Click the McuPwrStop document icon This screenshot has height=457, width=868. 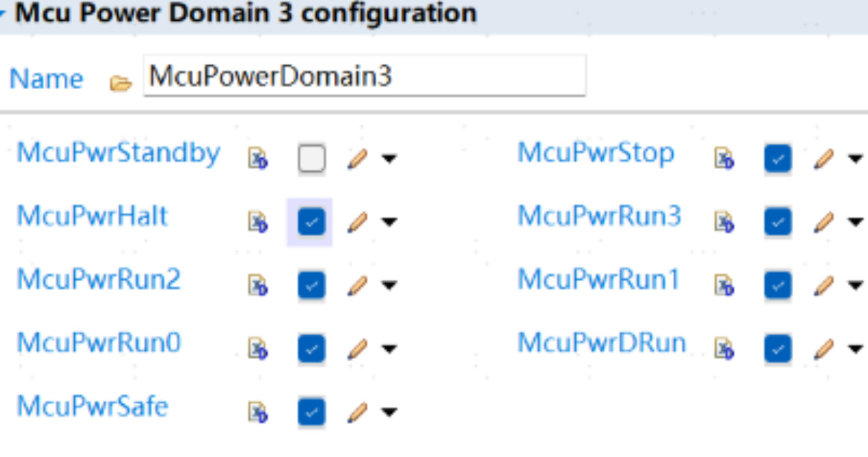[725, 158]
